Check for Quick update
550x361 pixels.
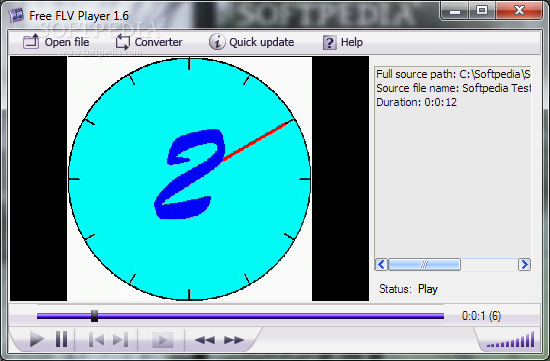(251, 42)
